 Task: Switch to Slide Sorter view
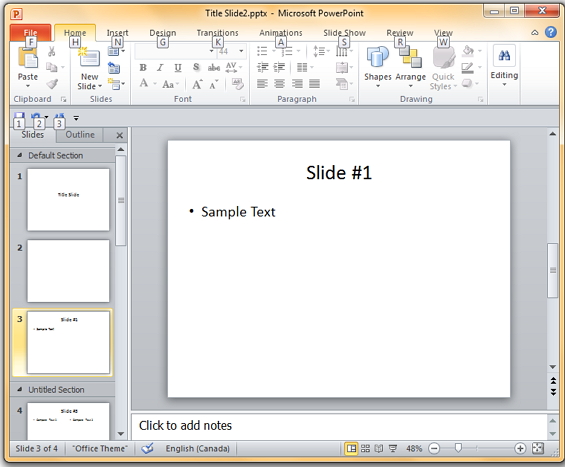pyautogui.click(x=365, y=449)
